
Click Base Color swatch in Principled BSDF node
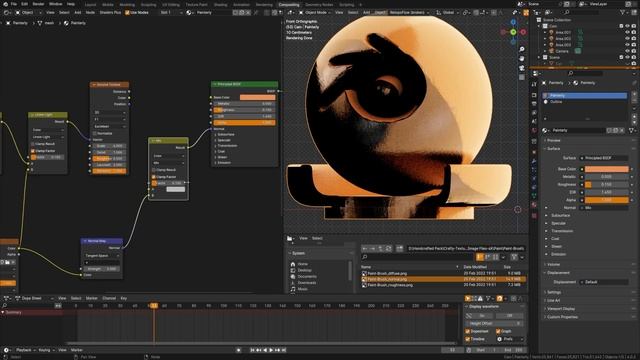tap(258, 98)
